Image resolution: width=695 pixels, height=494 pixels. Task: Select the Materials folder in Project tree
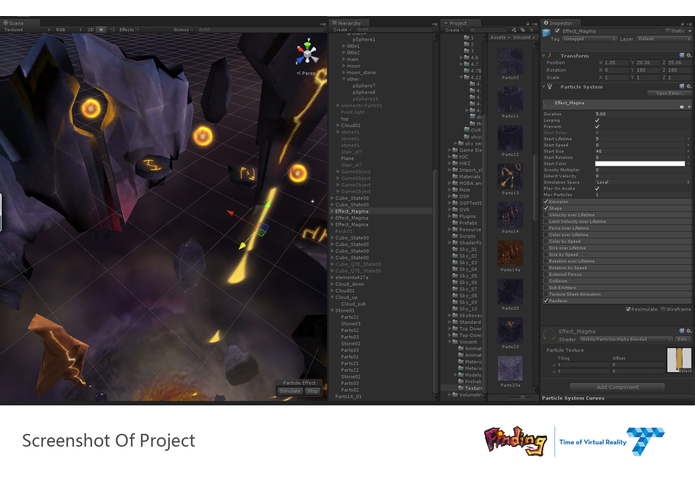click(x=467, y=176)
